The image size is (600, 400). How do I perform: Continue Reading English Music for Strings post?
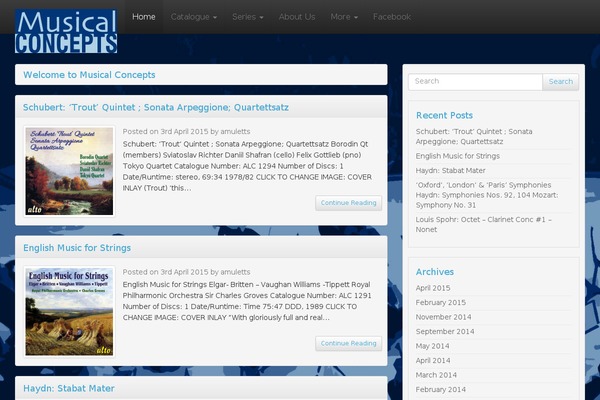click(x=348, y=343)
